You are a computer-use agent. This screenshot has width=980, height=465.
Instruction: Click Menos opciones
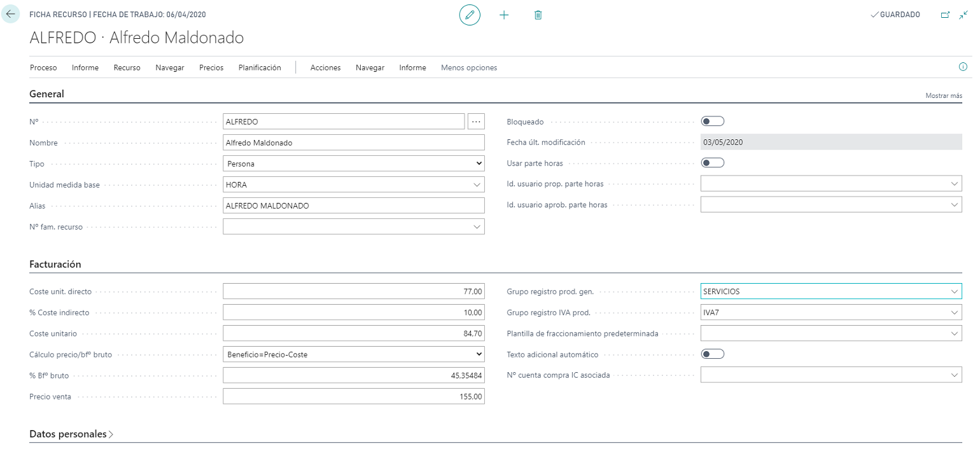tap(469, 67)
